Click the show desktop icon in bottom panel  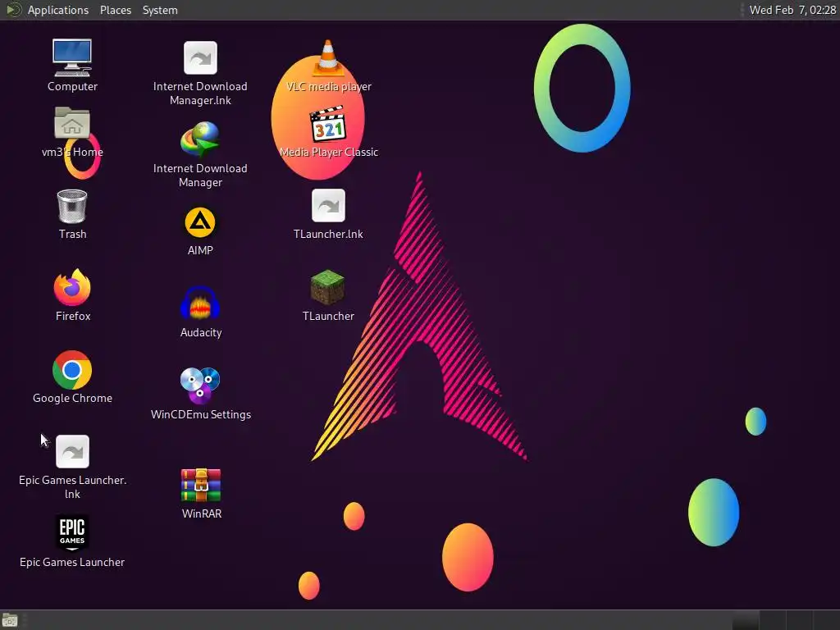(10, 620)
